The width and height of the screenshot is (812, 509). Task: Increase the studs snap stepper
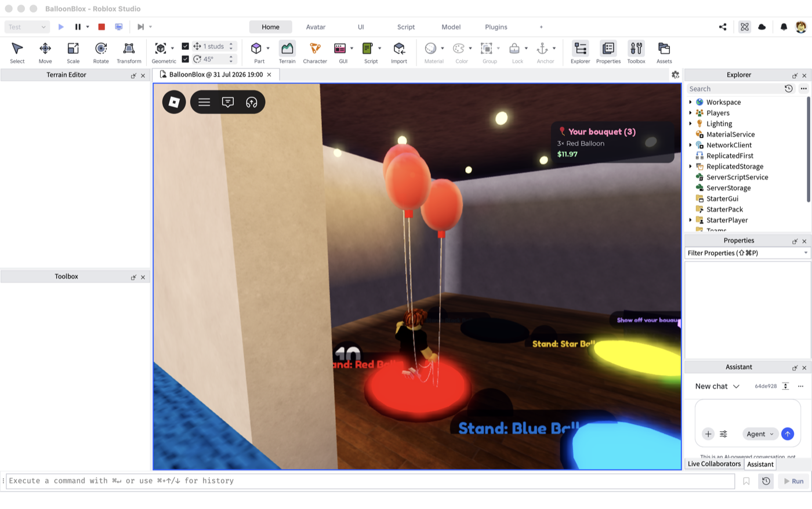[x=231, y=44]
